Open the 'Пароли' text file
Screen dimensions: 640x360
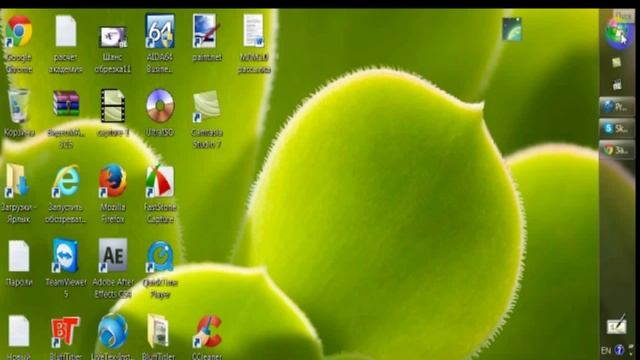[x=19, y=256]
